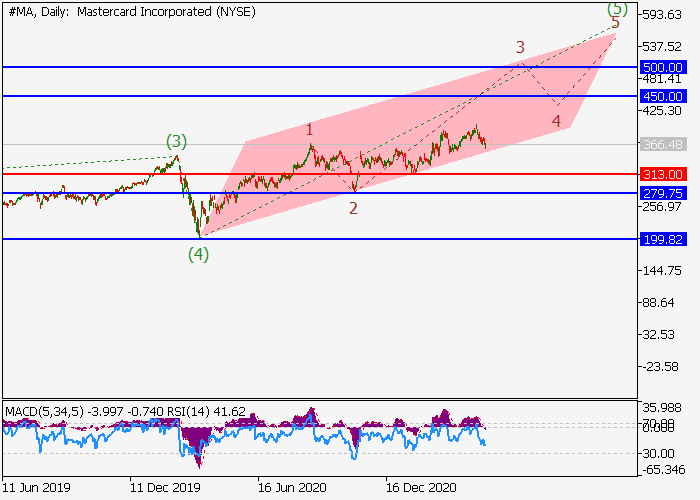Click the 32.53 price scale value
Viewport: 700px width, 500px height.
tap(658, 335)
